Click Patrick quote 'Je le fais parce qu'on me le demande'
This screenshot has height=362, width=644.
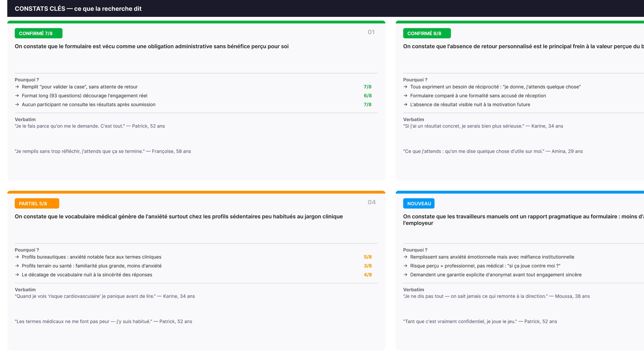[90, 126]
